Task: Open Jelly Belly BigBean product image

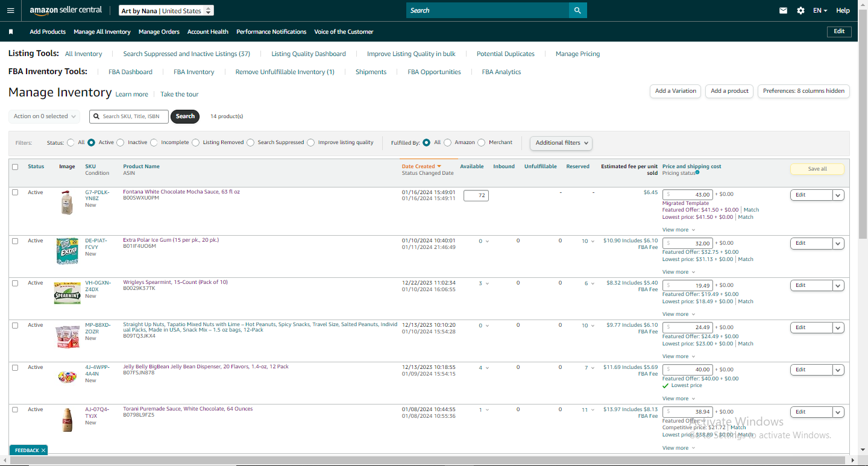Action: [67, 377]
